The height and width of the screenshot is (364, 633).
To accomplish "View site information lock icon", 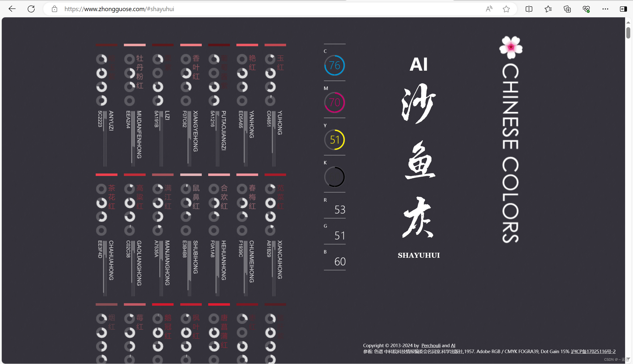I will pyautogui.click(x=54, y=9).
